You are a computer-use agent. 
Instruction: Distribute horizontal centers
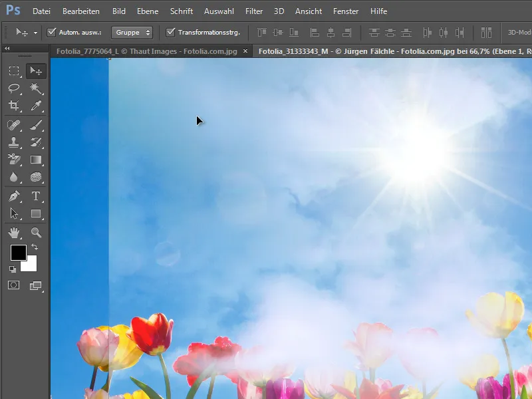444,33
